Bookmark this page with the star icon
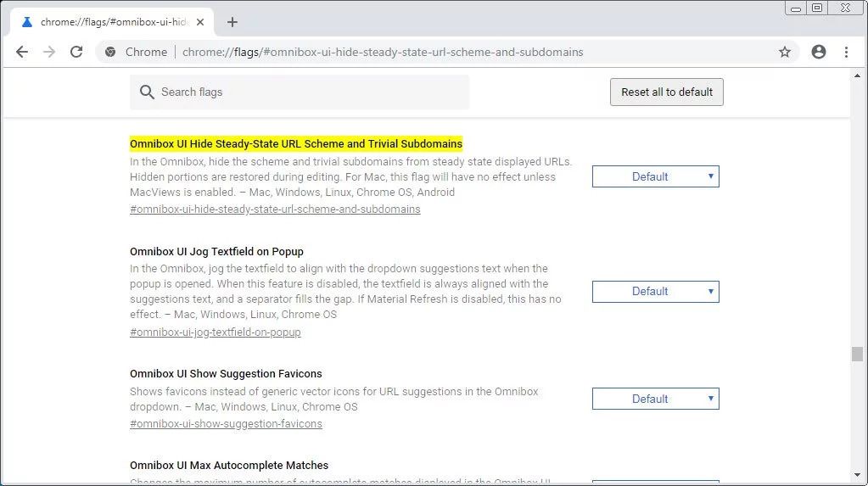Viewport: 868px width, 486px height. coord(784,52)
